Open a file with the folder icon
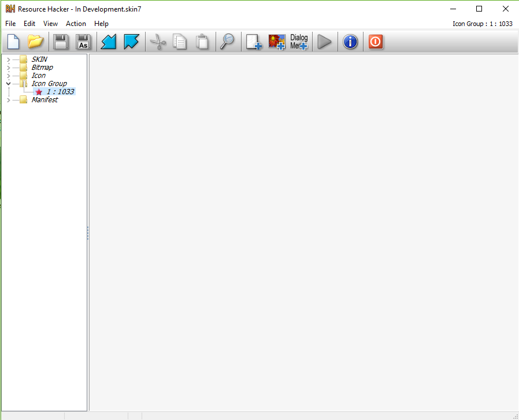 point(36,42)
